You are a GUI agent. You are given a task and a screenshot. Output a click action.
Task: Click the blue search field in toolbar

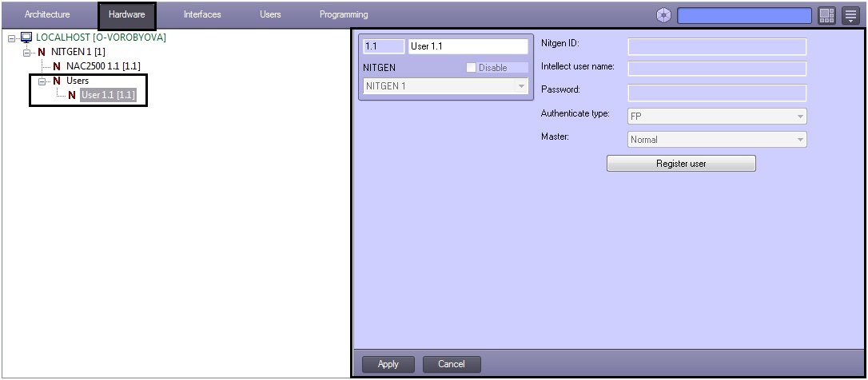coord(745,15)
